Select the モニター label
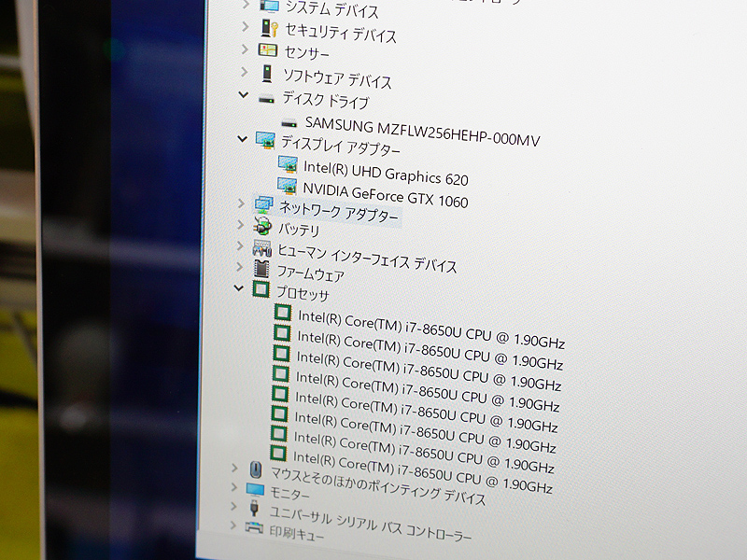747x560 pixels. pyautogui.click(x=289, y=493)
